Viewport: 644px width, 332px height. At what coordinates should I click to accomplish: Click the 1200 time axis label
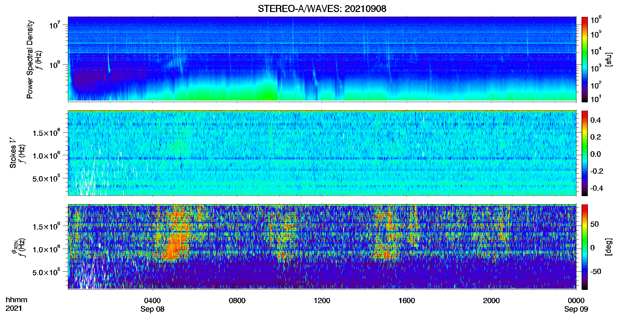(322, 300)
